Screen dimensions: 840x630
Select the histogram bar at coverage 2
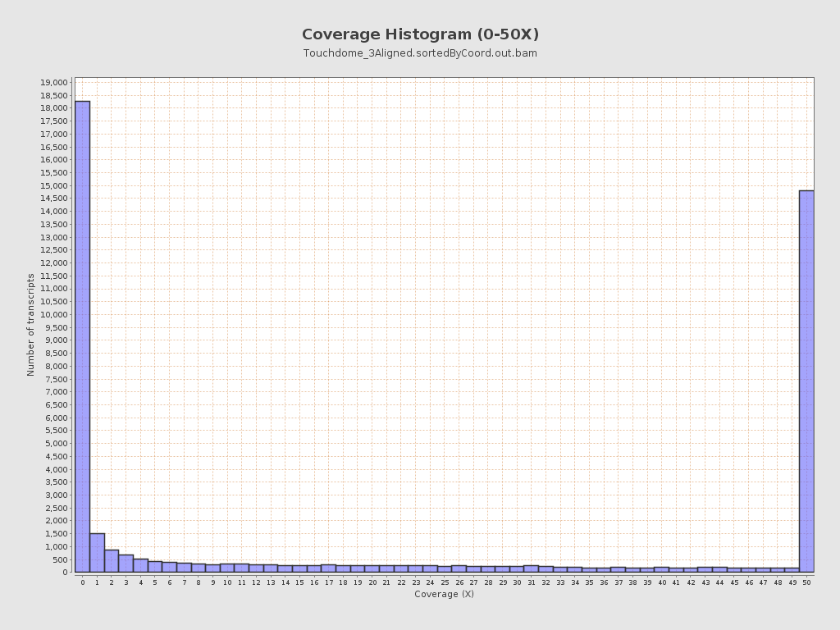(x=112, y=561)
